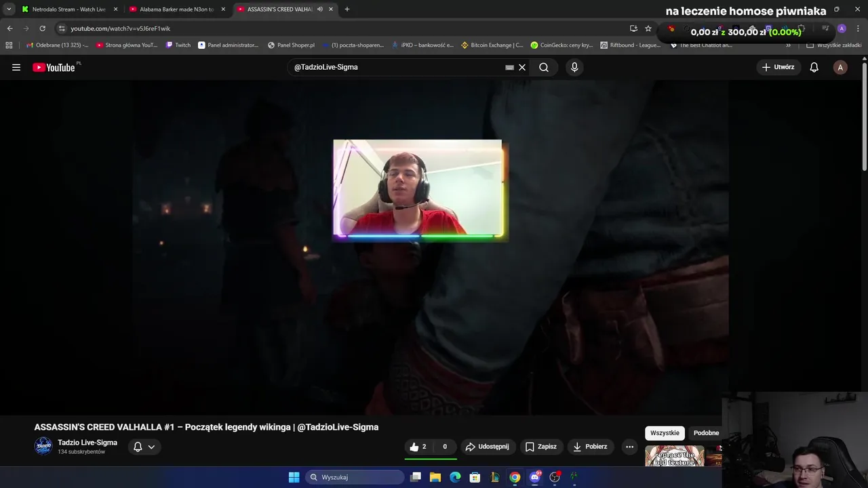Screen dimensions: 868x488
Task: Open Discord from taskbar
Action: [x=535, y=477]
